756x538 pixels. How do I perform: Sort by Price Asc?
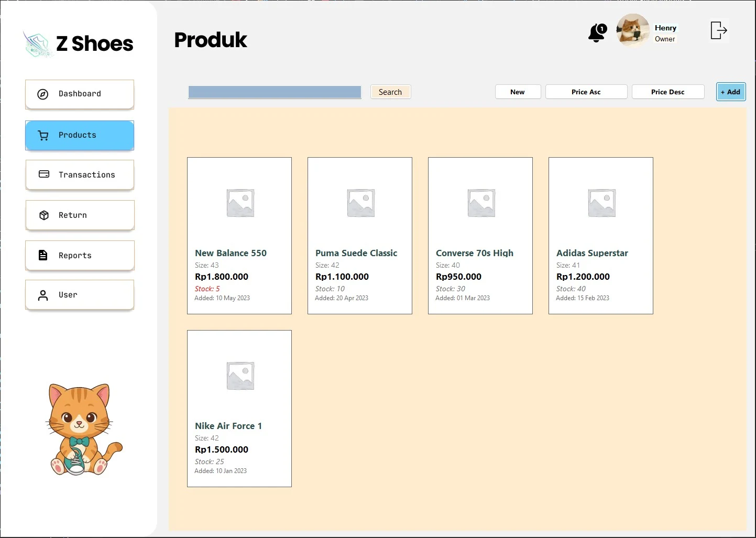[x=586, y=92]
